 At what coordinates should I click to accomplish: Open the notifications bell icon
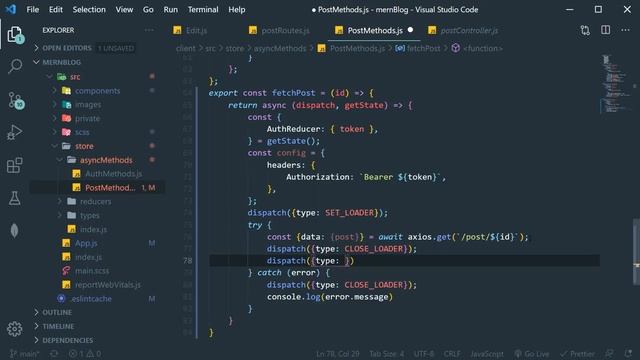click(x=628, y=354)
